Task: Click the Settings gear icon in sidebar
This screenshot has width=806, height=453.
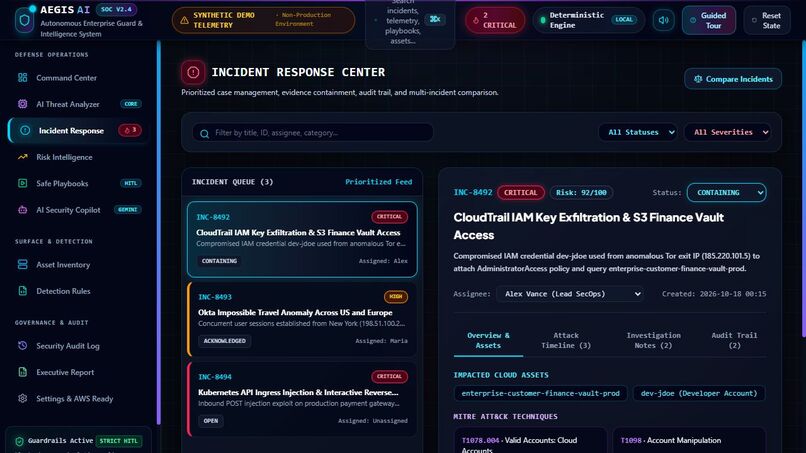Action: coord(23,398)
